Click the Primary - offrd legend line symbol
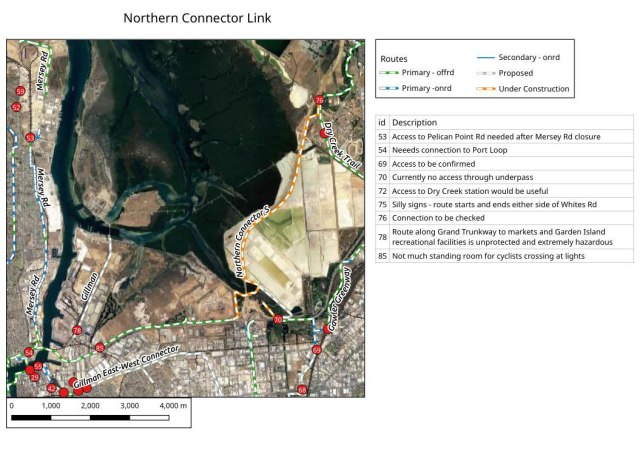Viewport: 640px width, 455px height. pos(392,73)
